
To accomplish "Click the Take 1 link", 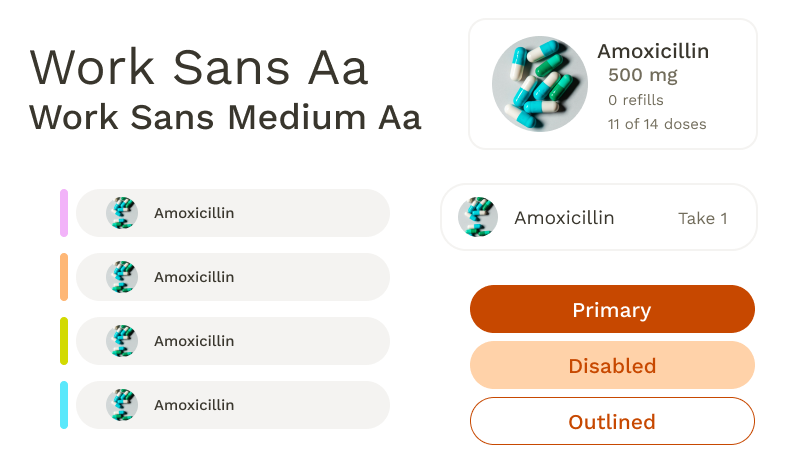I will (x=702, y=218).
